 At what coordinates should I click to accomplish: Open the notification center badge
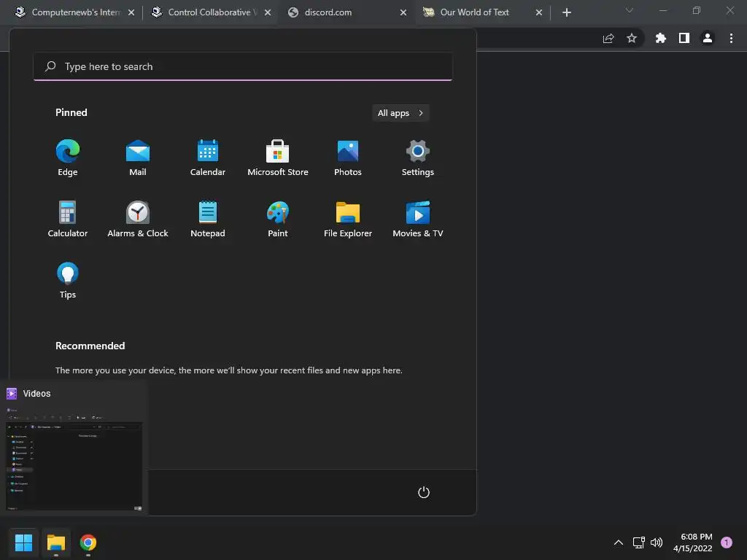click(727, 542)
